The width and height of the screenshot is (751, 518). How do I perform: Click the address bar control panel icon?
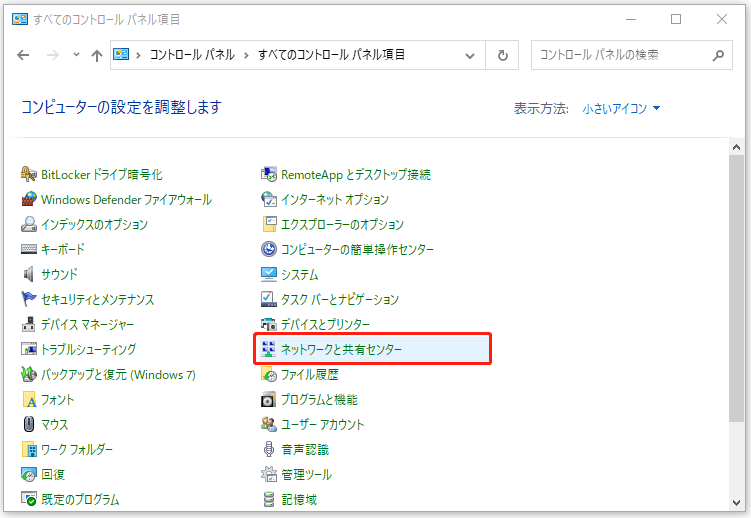121,55
